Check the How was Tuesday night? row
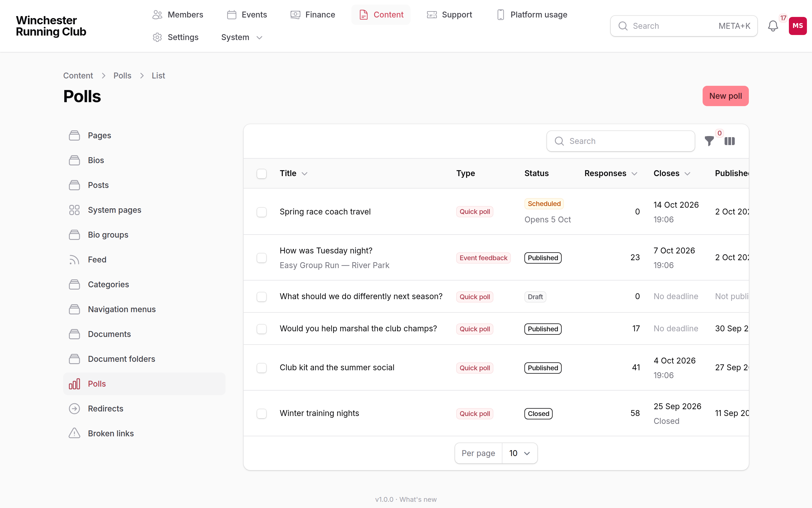Screen dimensions: 812x508 click(x=262, y=258)
